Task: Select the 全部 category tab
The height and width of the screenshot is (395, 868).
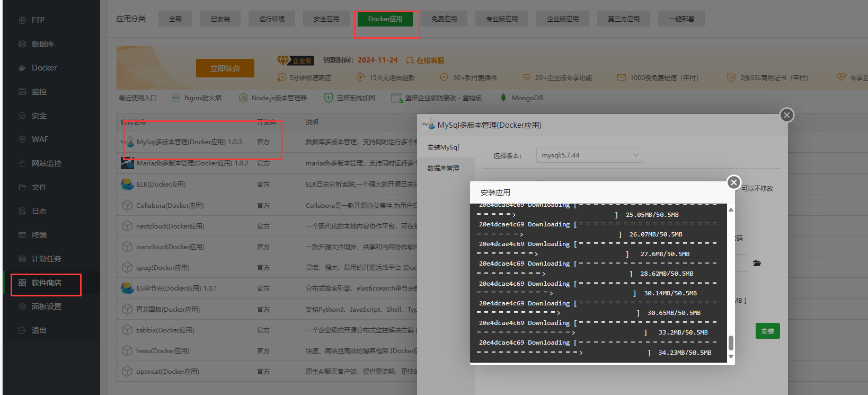Action: (175, 19)
